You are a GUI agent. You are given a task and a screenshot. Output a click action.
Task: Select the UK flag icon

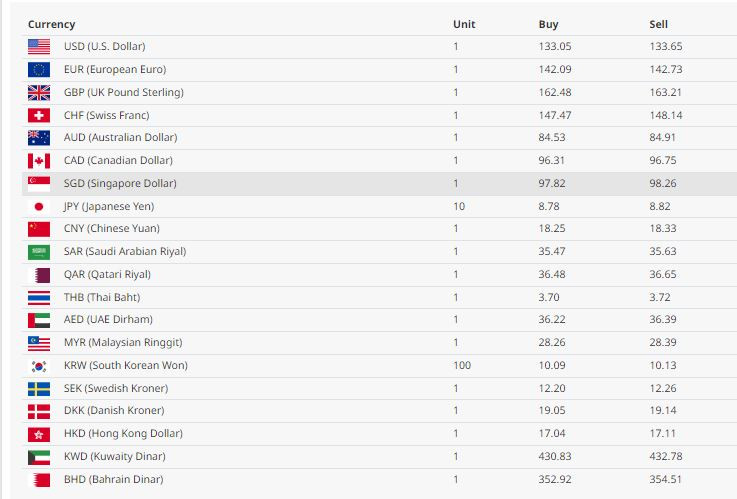point(39,93)
